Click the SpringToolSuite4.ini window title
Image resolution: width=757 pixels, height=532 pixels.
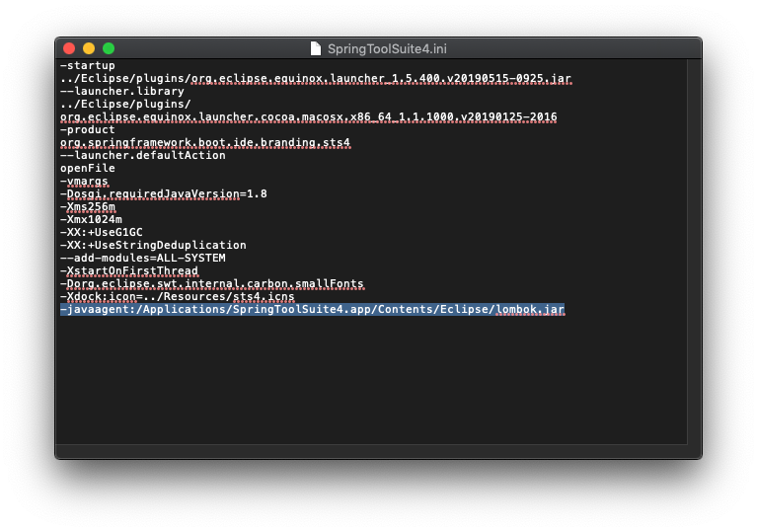point(387,48)
